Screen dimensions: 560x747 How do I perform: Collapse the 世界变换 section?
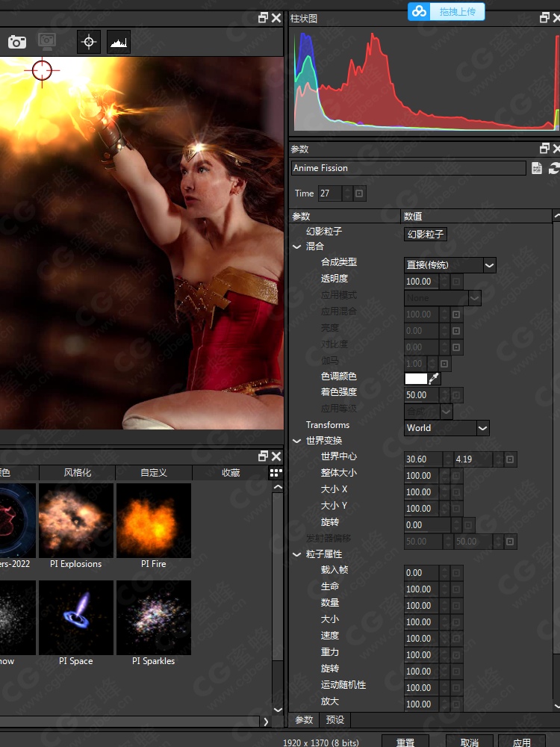click(297, 441)
